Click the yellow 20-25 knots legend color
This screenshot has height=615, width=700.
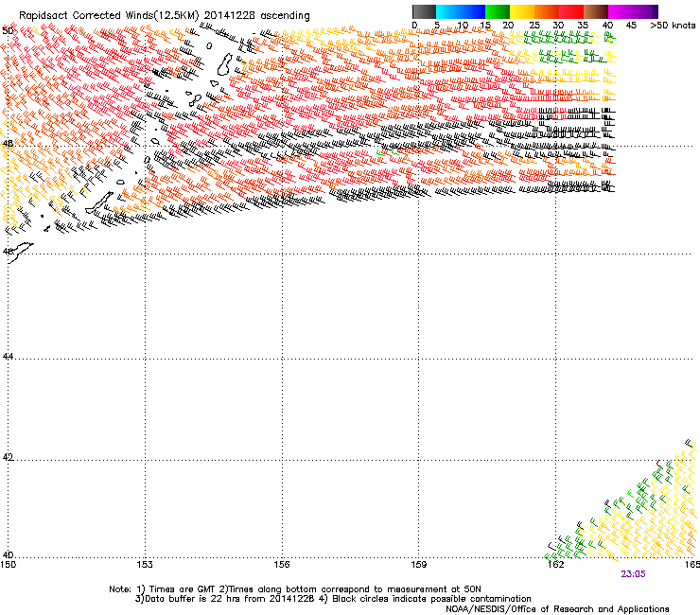point(522,11)
